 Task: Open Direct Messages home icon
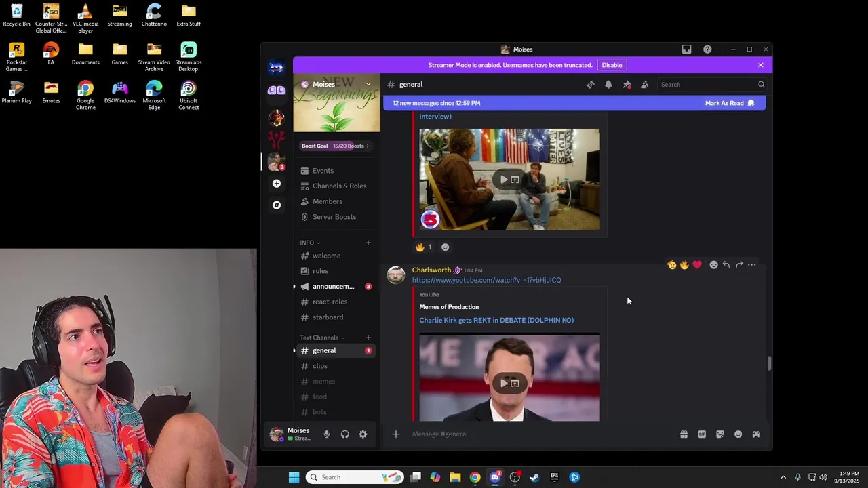click(276, 68)
